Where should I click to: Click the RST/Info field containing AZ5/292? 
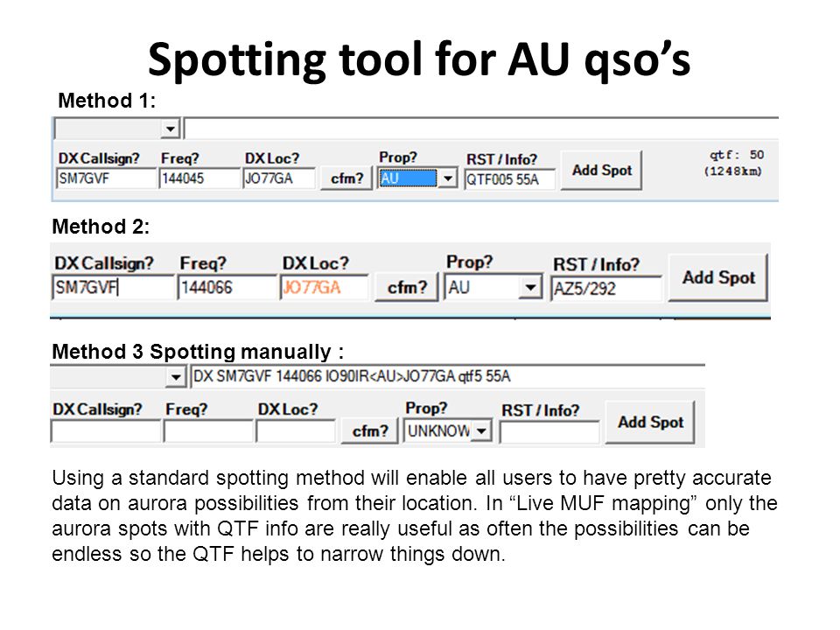[605, 289]
